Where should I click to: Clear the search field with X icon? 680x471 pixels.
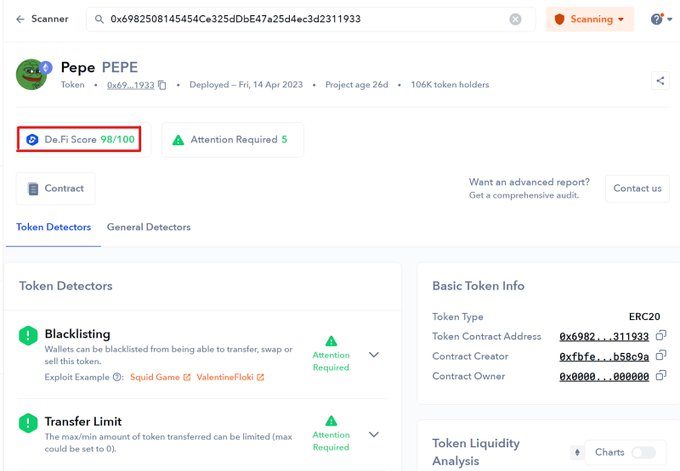coord(515,19)
